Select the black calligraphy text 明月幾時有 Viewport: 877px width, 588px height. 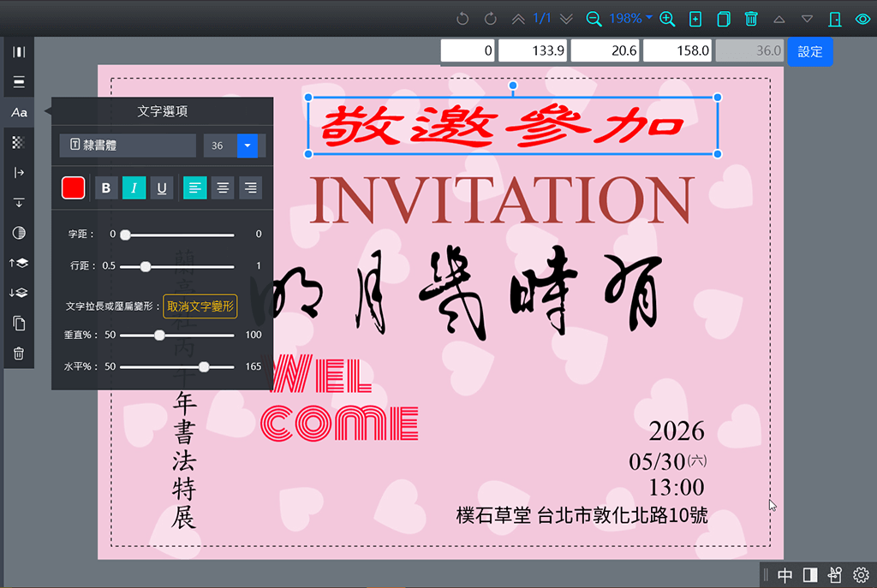(456, 292)
